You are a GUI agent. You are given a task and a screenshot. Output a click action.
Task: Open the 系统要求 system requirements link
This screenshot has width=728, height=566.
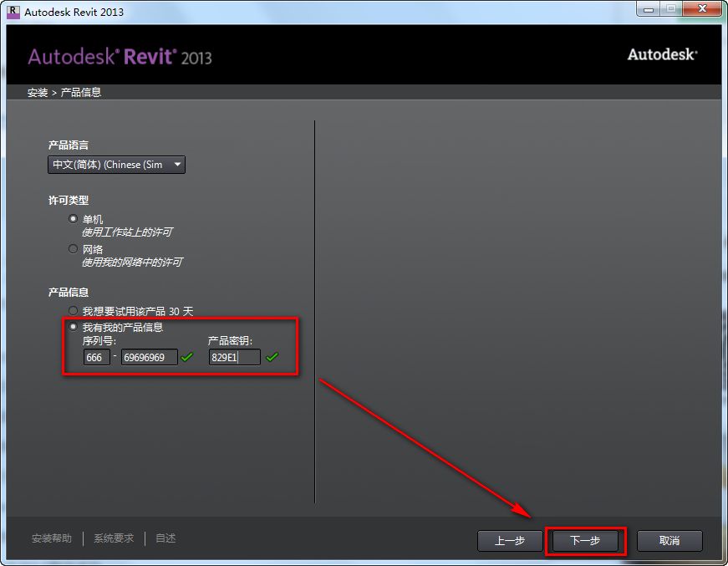[114, 538]
